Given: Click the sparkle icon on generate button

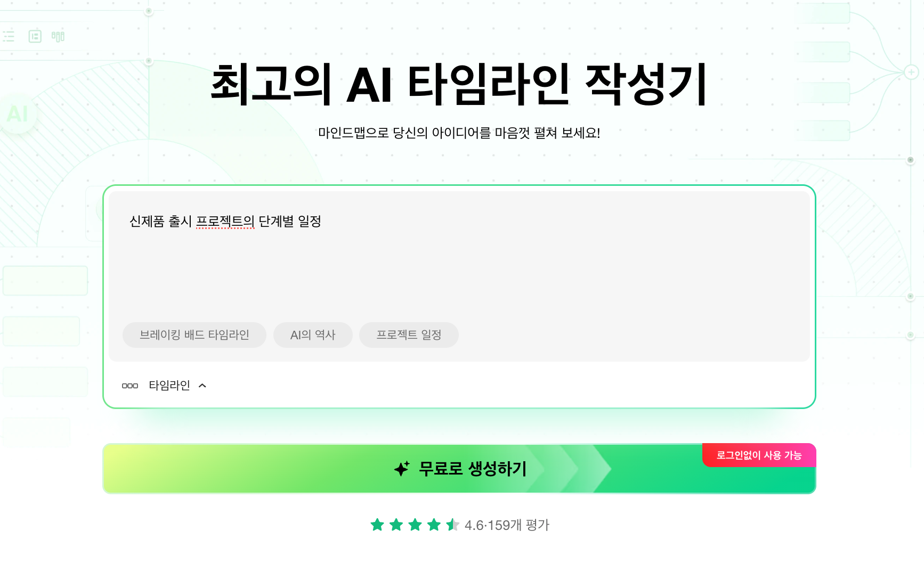Looking at the screenshot, I should coord(402,469).
